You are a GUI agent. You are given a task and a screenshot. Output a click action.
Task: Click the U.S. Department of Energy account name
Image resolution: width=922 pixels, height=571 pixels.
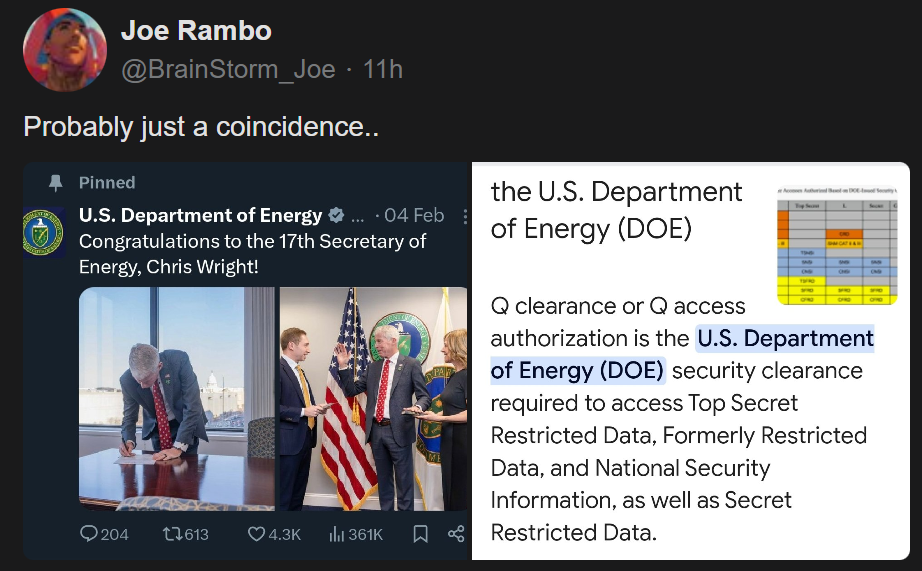pos(200,216)
